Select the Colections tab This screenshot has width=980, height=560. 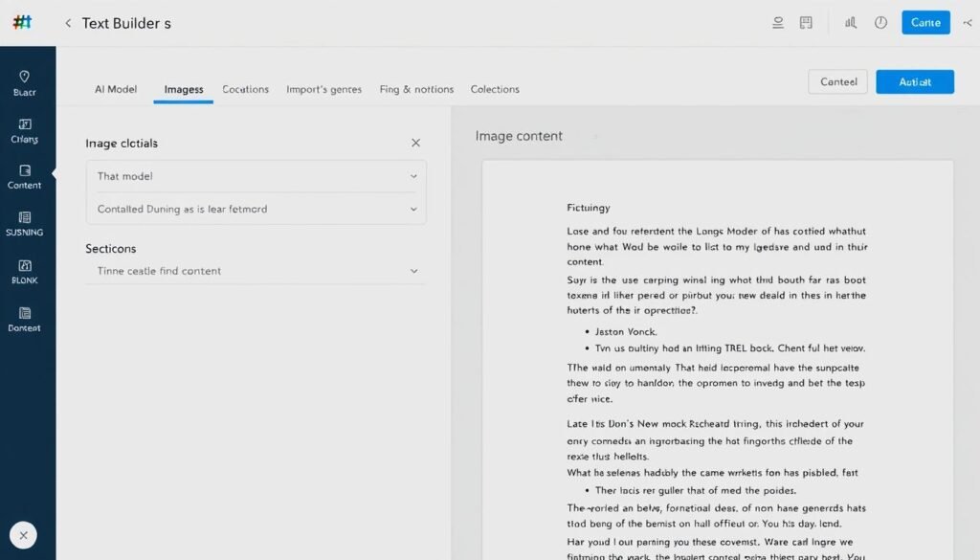click(x=495, y=89)
